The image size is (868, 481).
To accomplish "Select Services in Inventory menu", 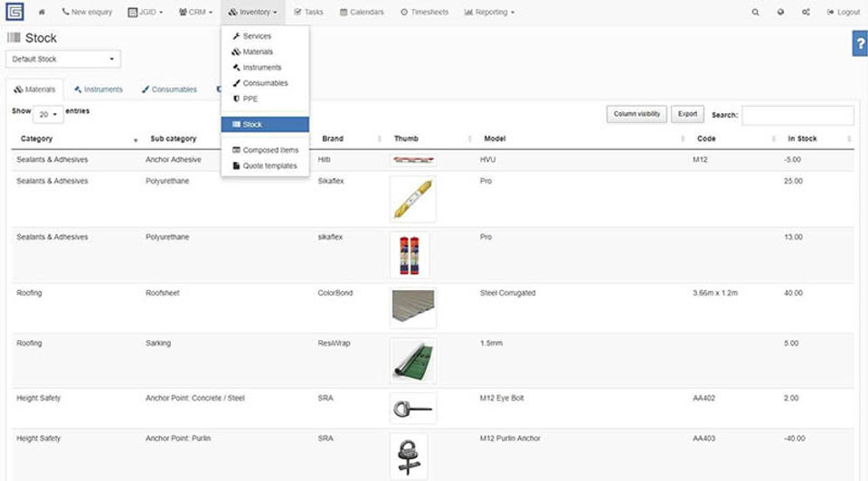I will [265, 36].
